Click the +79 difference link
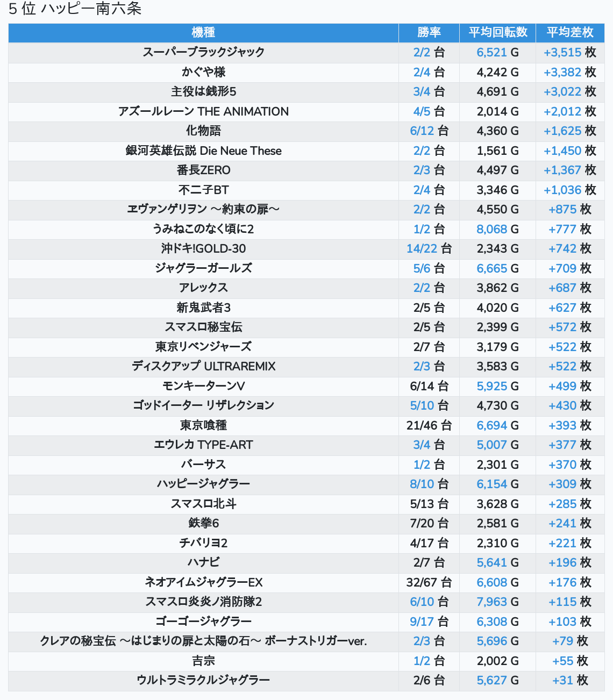613x700 pixels. (x=562, y=641)
